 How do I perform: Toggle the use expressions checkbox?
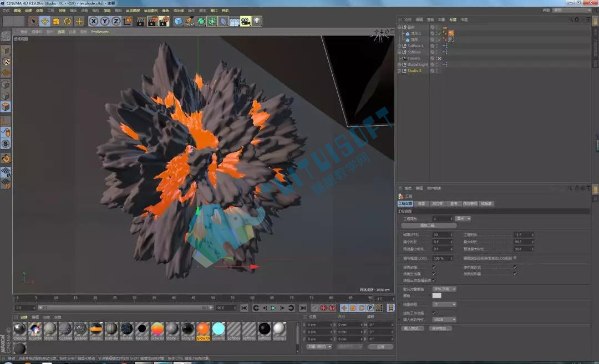(x=515, y=267)
